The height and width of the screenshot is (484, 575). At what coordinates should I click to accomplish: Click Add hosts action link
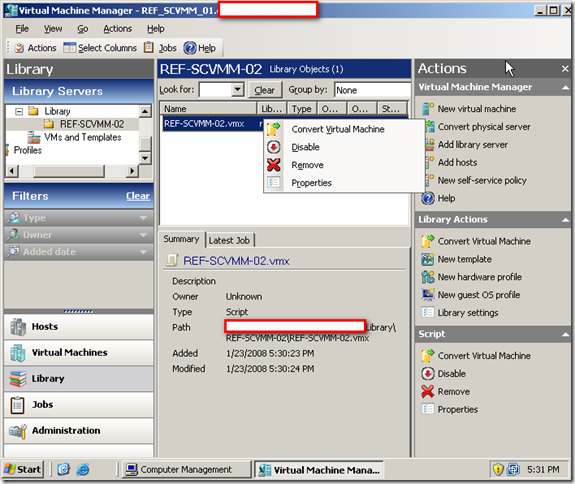click(457, 162)
